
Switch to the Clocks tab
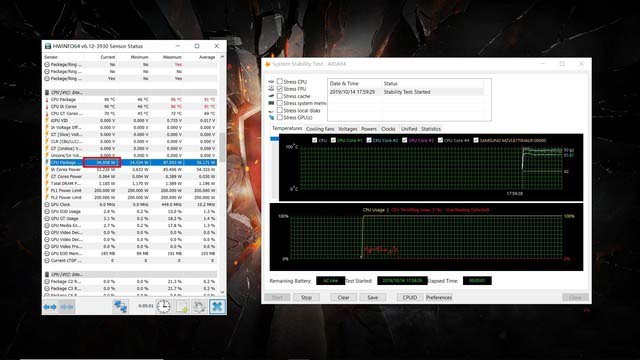pos(388,129)
